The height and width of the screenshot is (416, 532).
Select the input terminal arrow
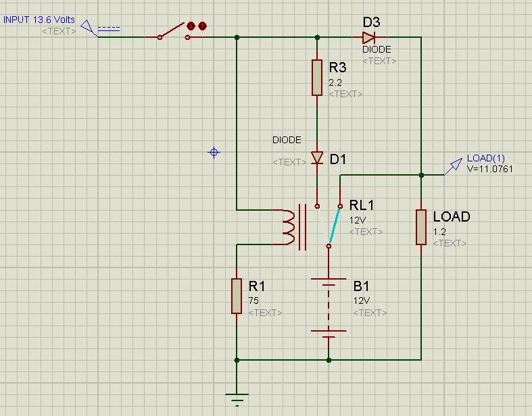[89, 28]
